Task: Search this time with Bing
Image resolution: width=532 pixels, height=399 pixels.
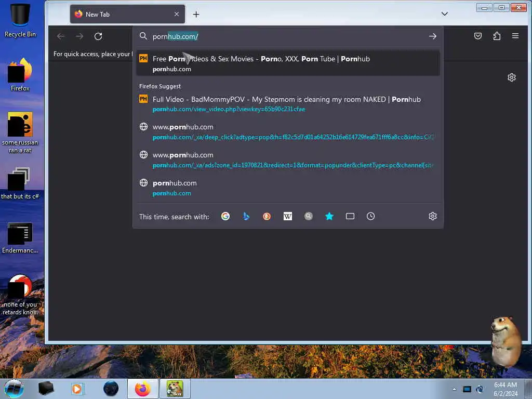Action: click(x=246, y=216)
